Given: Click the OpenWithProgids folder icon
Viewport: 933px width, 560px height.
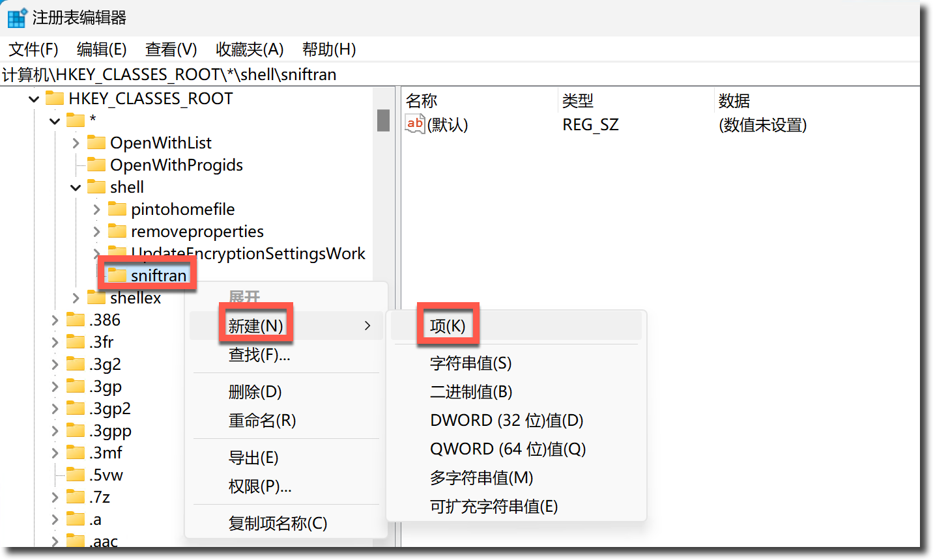Looking at the screenshot, I should point(96,165).
